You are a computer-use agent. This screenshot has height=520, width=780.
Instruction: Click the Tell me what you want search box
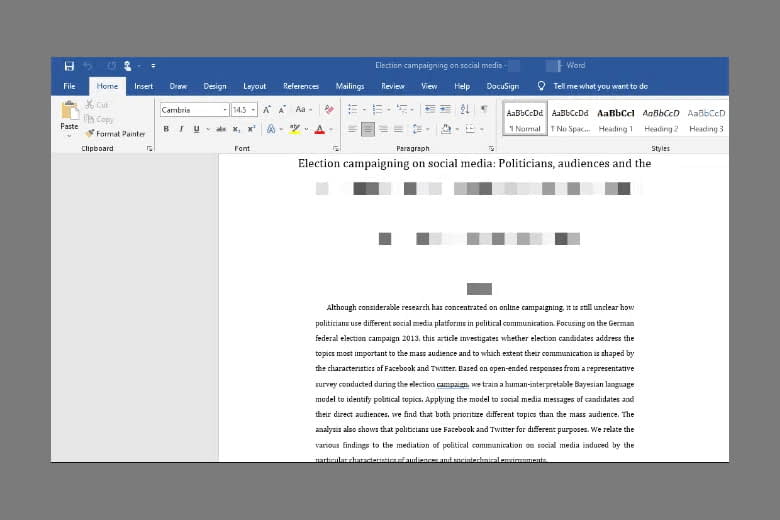(600, 86)
